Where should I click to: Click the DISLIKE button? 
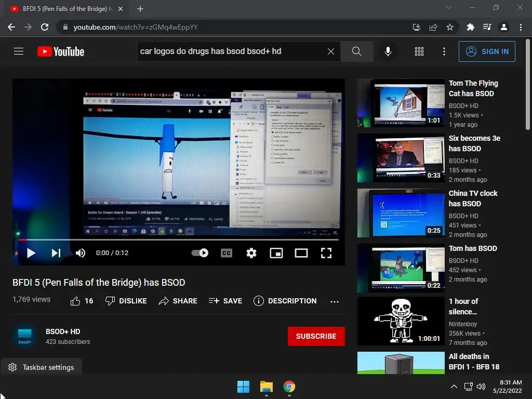126,301
